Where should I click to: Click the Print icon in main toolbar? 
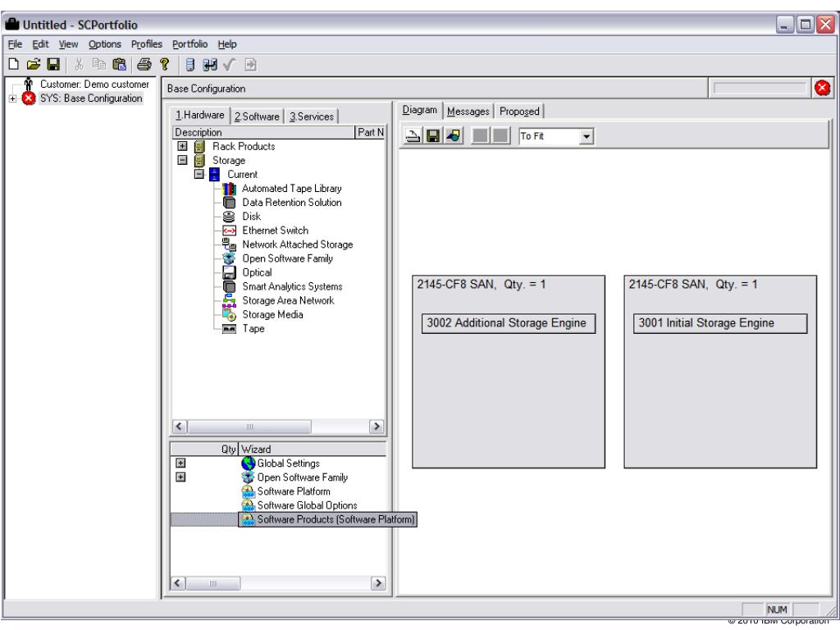coord(144,65)
